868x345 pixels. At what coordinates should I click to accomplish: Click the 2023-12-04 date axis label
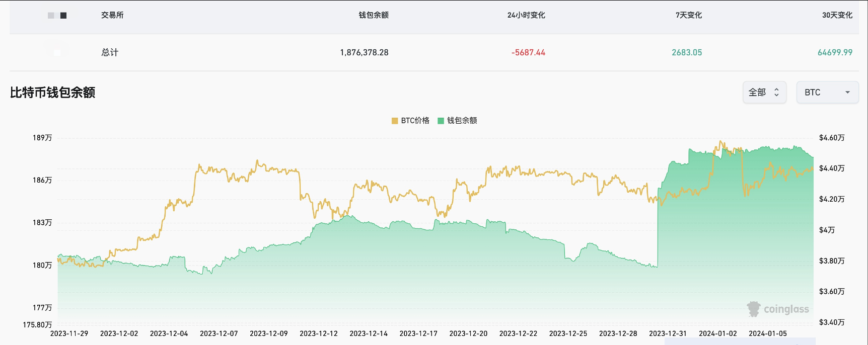[x=169, y=333]
